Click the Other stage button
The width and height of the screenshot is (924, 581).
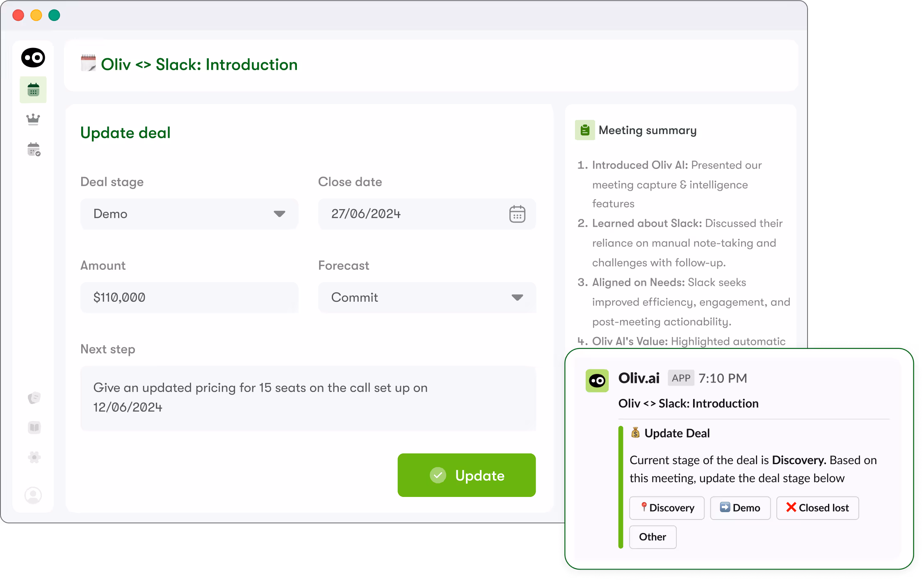[x=652, y=537]
